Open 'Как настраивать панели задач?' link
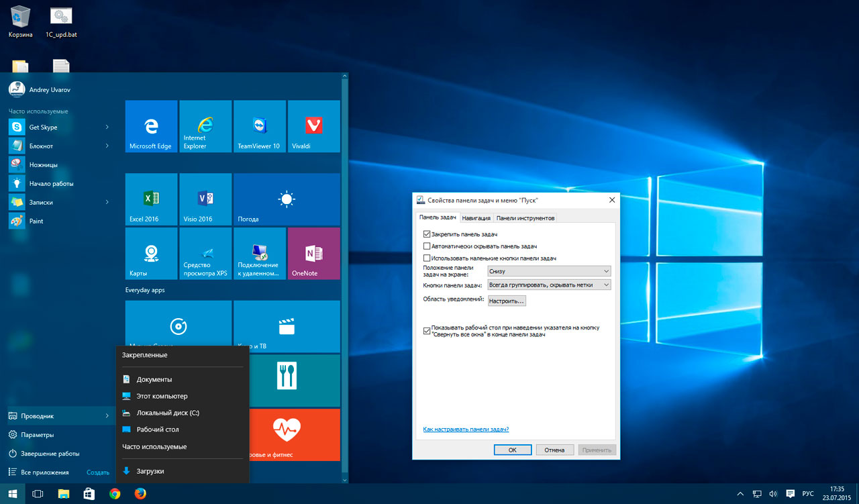859x504 pixels. pyautogui.click(x=466, y=430)
